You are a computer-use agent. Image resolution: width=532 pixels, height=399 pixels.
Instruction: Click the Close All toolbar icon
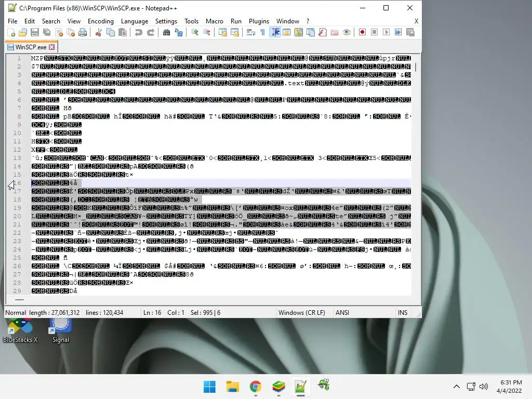[71, 33]
